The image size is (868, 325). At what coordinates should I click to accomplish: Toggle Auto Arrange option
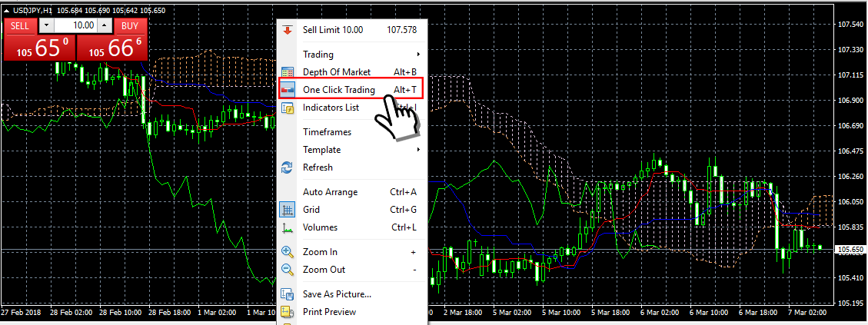[353, 191]
